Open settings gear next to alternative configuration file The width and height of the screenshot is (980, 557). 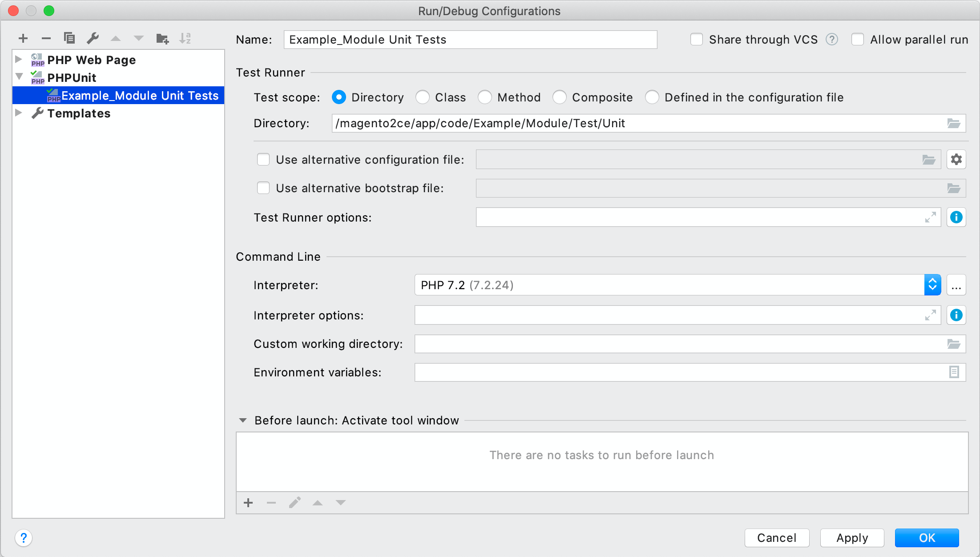[956, 159]
